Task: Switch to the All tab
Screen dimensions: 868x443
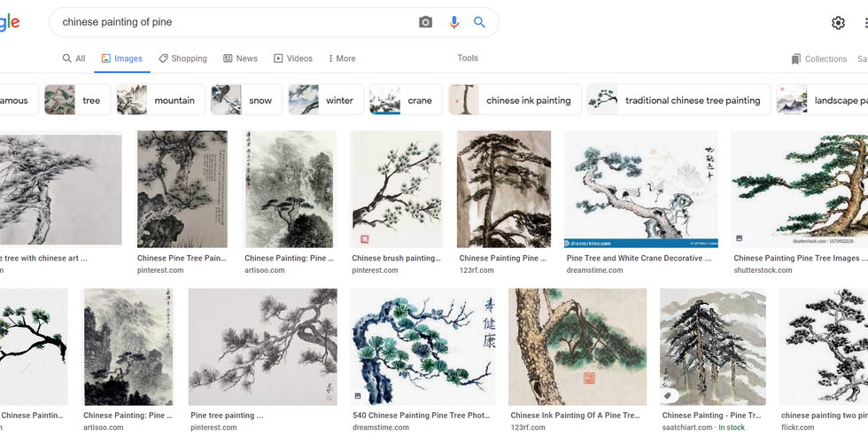Action: click(74, 58)
